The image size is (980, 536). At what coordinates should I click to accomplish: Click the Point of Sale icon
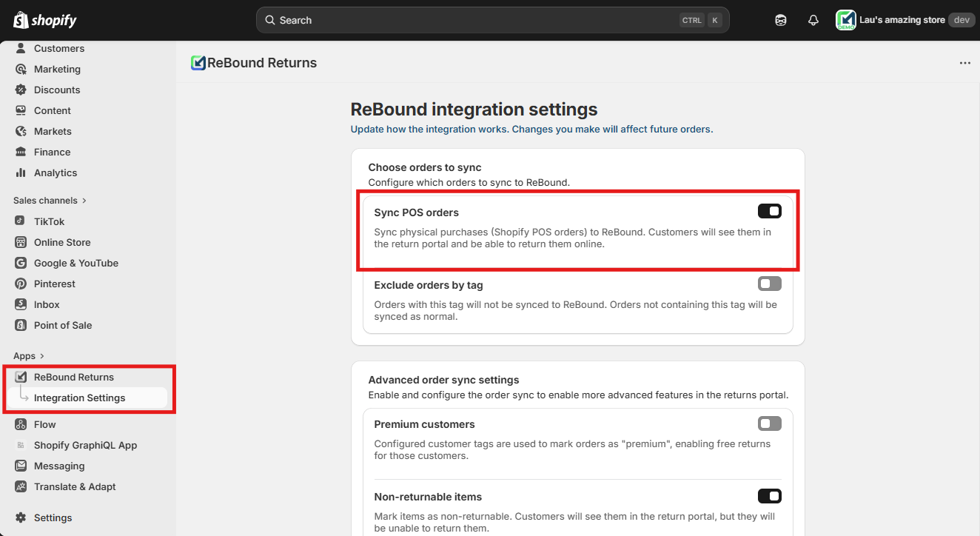click(21, 325)
